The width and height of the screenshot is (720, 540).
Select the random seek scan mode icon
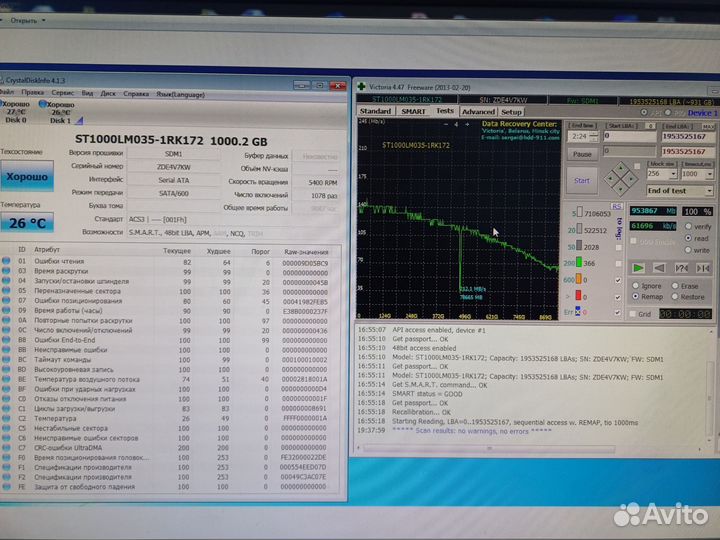681,268
